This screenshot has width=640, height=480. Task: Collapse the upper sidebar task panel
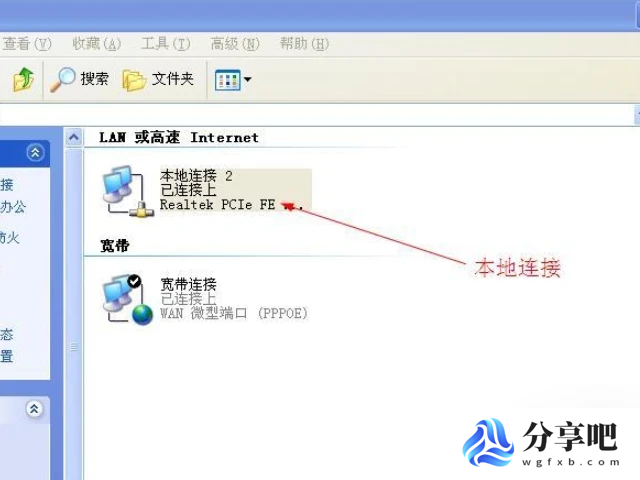(36, 153)
